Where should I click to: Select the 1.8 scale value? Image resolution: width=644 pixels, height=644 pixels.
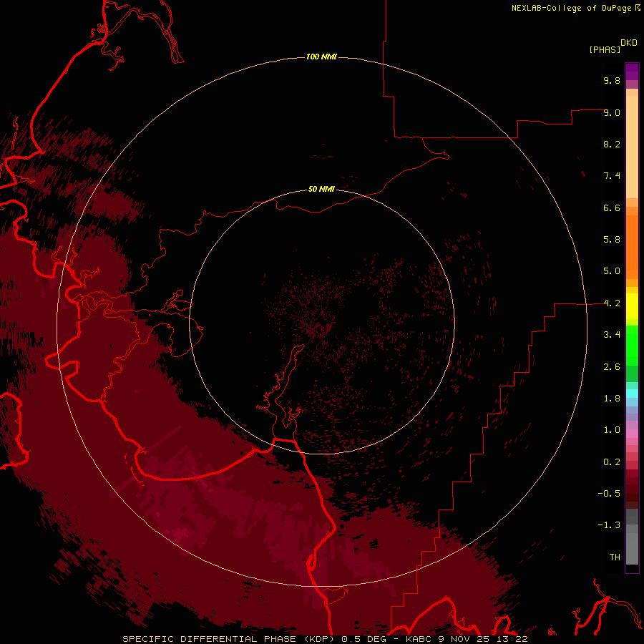pos(612,399)
